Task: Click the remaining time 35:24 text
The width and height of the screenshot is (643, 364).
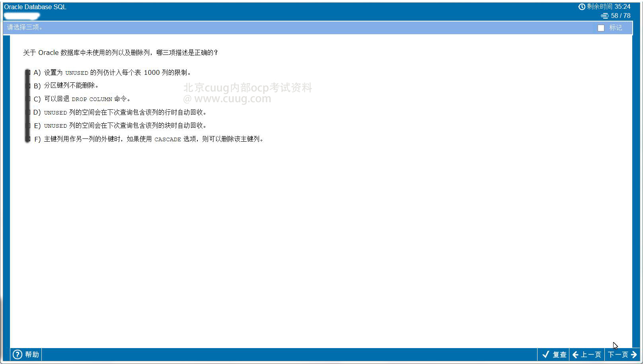Action: (x=609, y=7)
